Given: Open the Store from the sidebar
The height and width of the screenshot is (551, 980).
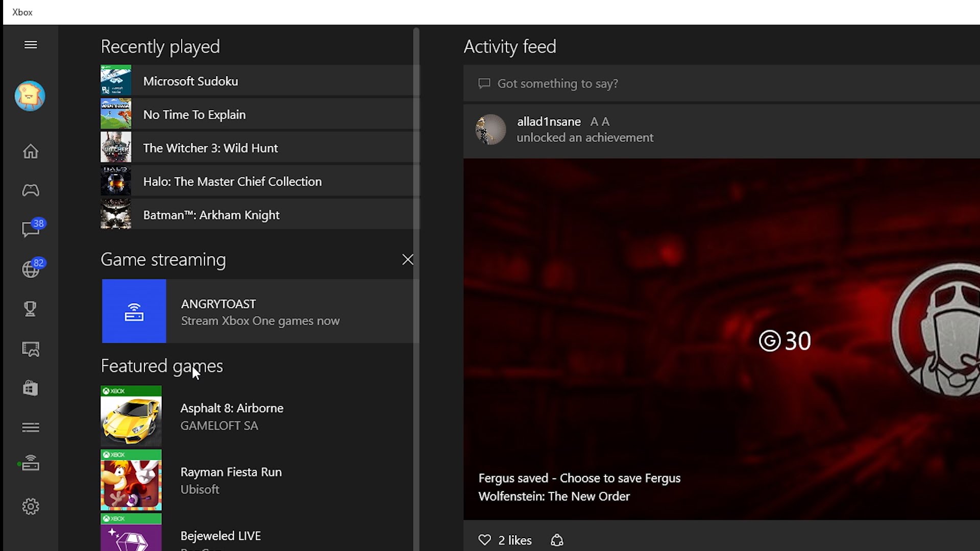Looking at the screenshot, I should (30, 388).
